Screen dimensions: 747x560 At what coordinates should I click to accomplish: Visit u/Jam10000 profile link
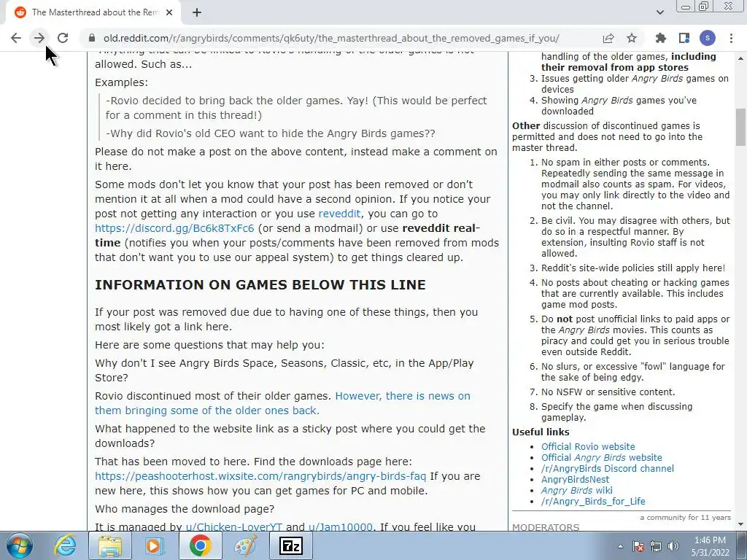click(x=340, y=526)
